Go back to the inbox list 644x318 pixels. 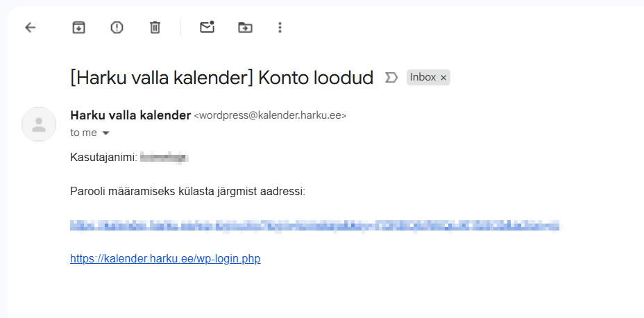point(30,28)
